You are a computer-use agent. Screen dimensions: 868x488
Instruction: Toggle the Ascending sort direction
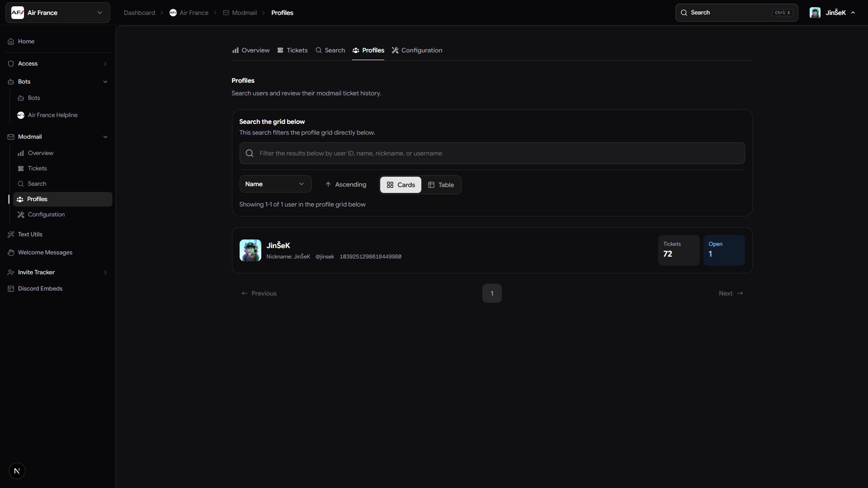coord(346,184)
